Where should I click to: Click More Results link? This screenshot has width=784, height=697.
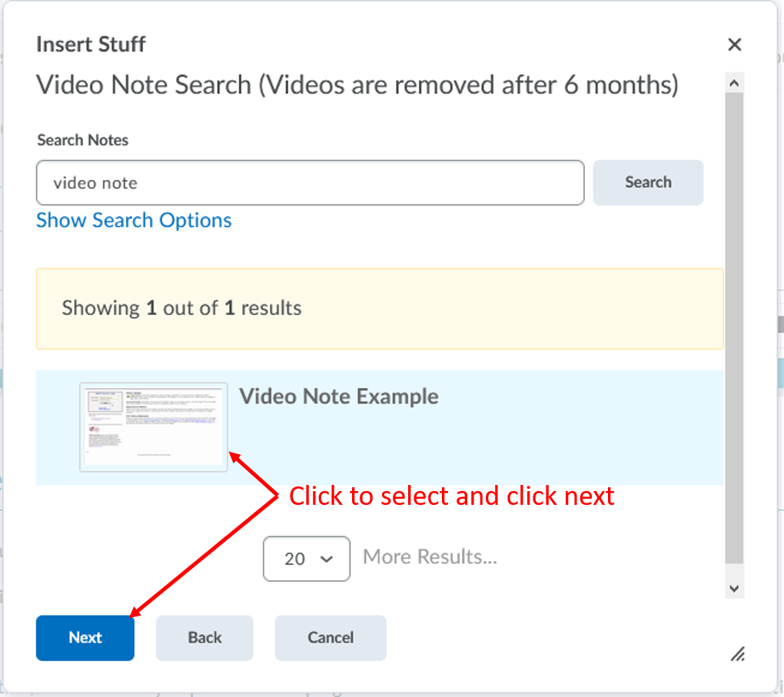click(429, 557)
